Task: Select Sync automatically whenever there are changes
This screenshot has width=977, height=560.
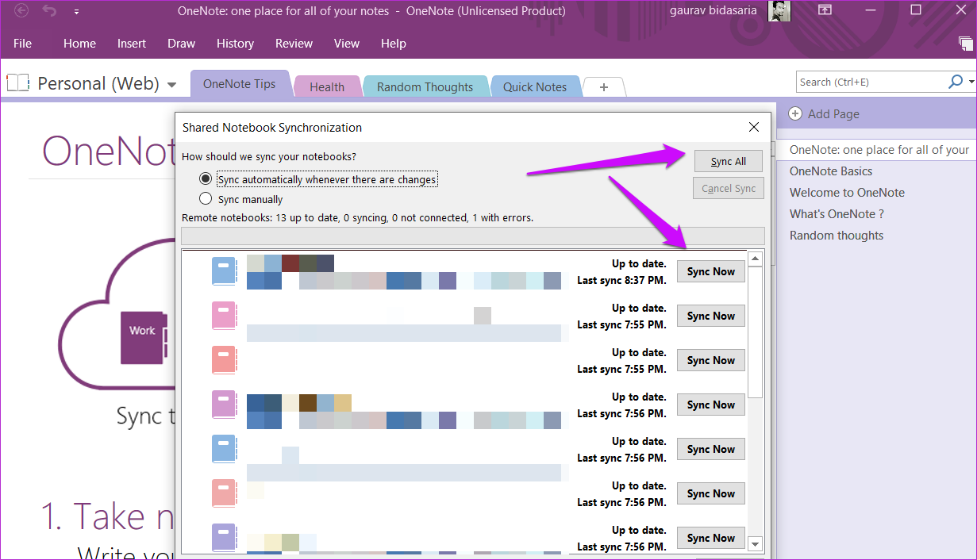Action: click(x=206, y=178)
